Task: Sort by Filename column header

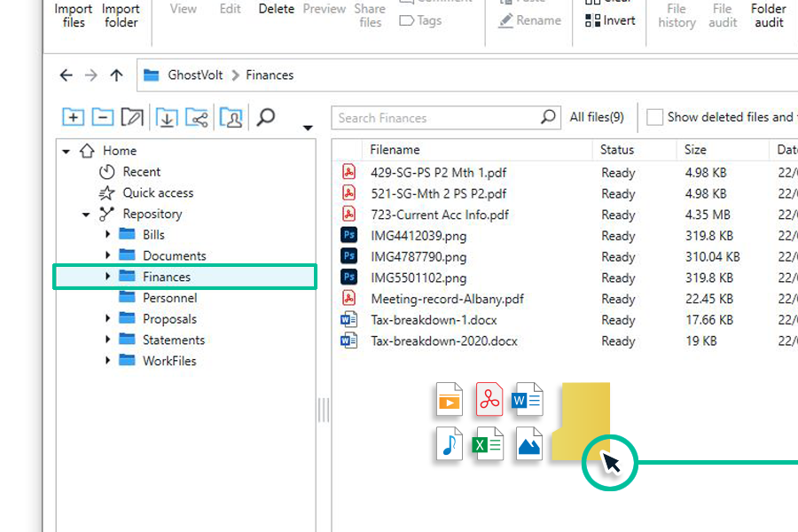Action: pyautogui.click(x=395, y=150)
